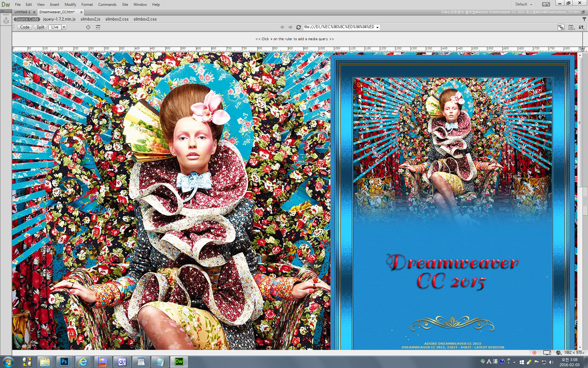Switch to Split view
Screen dimensions: 588x368
coord(40,27)
